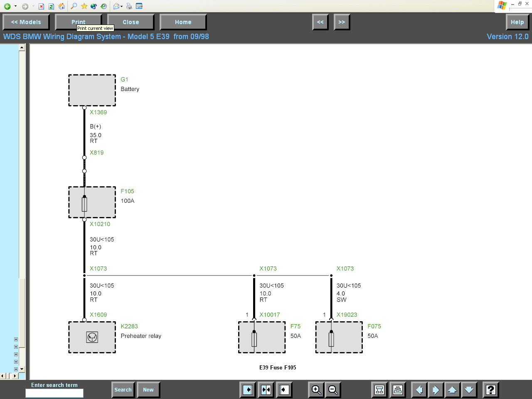532x399 pixels.
Task: Click the Edit page icon
Action: (139, 6)
